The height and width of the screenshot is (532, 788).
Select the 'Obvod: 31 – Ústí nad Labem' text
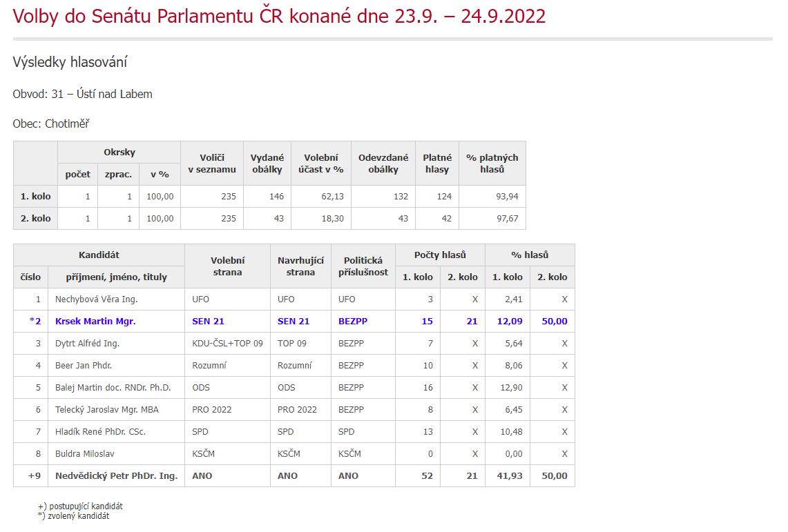click(x=82, y=94)
